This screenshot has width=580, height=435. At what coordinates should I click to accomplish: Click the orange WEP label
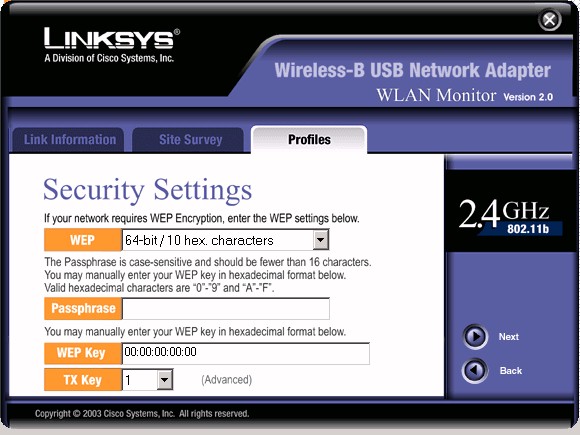(83, 240)
